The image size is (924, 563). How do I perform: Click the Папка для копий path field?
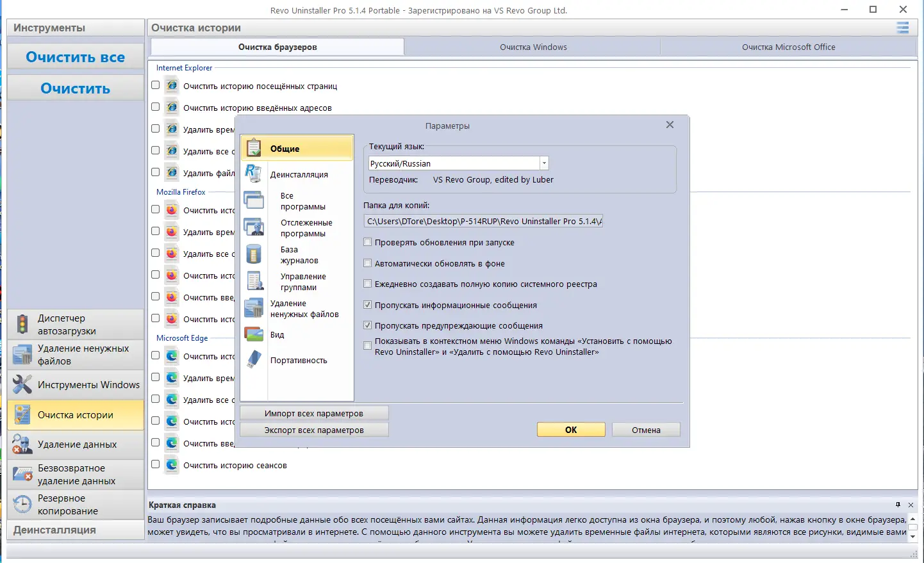point(483,221)
